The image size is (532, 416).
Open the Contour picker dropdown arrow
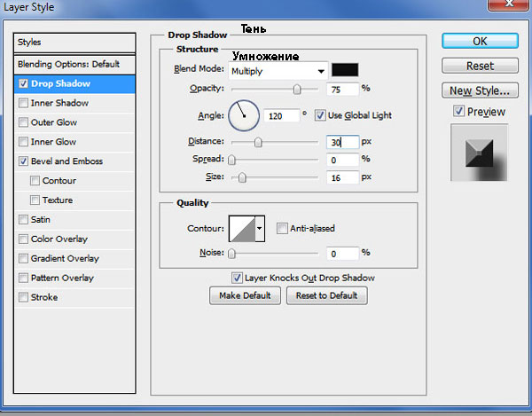point(260,228)
